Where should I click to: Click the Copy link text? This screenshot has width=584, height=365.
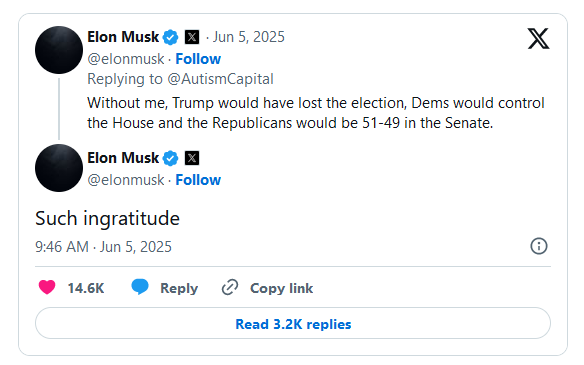282,288
